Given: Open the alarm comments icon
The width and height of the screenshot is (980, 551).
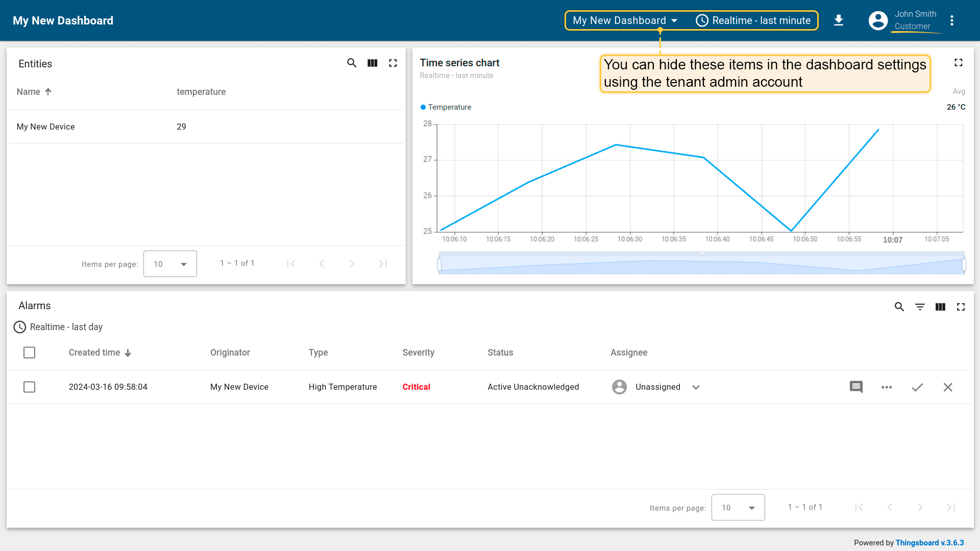Looking at the screenshot, I should (856, 387).
